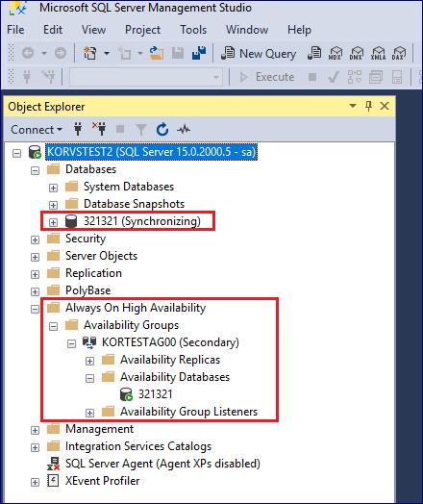The height and width of the screenshot is (504, 423).
Task: Expand the Security folder
Action: (35, 240)
